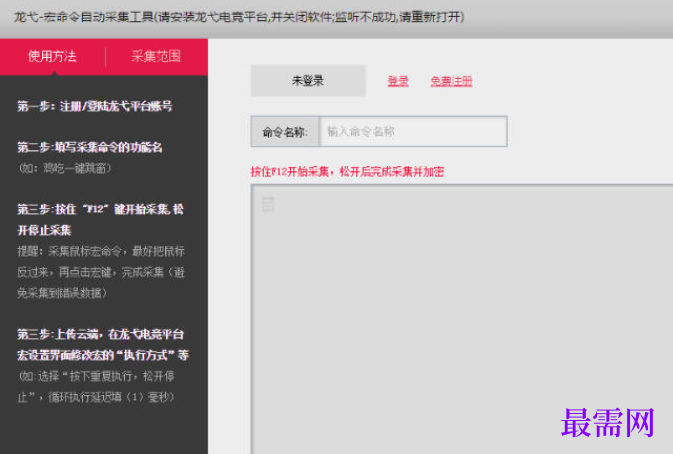Click the 按下重复执行 example text
The width and height of the screenshot is (673, 454).
pos(97,387)
